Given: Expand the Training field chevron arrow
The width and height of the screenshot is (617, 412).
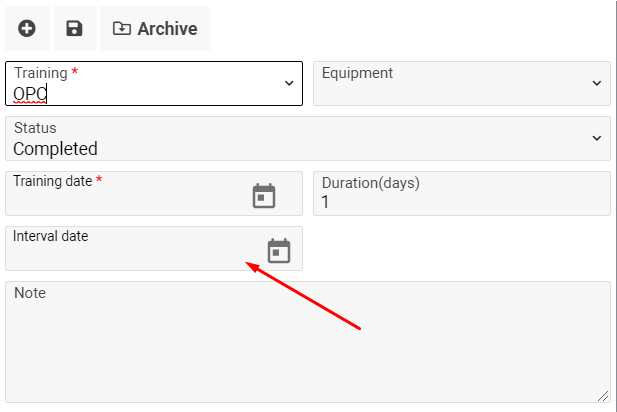Looking at the screenshot, I should point(289,84).
